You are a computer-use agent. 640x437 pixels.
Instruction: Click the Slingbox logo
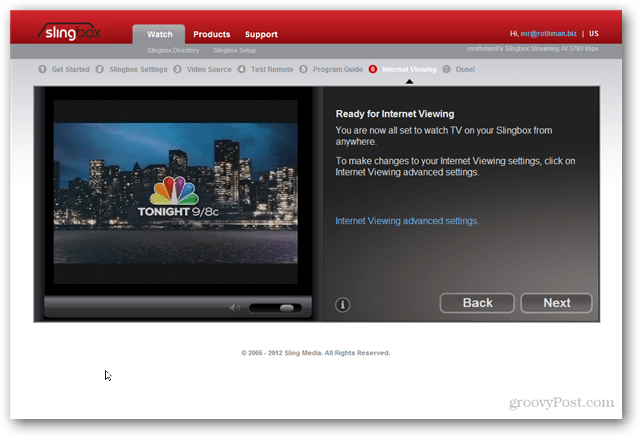[69, 32]
